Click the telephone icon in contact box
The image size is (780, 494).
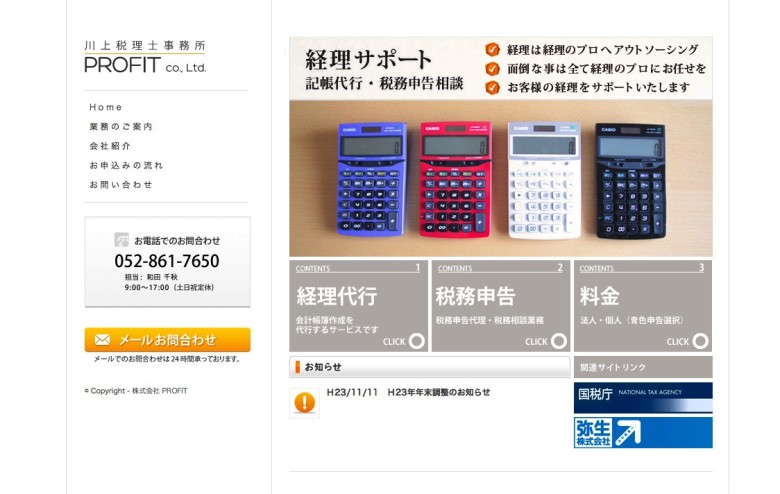121,240
